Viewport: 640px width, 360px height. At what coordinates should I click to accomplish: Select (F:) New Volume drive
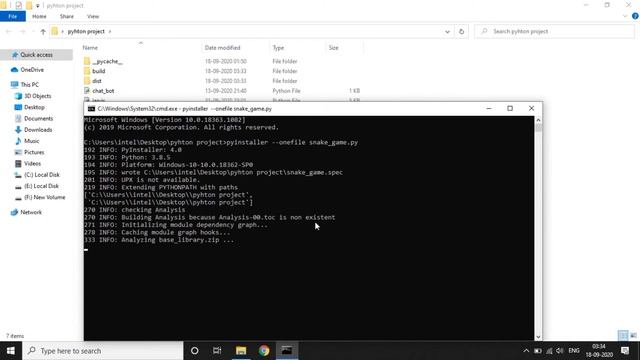coord(44,197)
